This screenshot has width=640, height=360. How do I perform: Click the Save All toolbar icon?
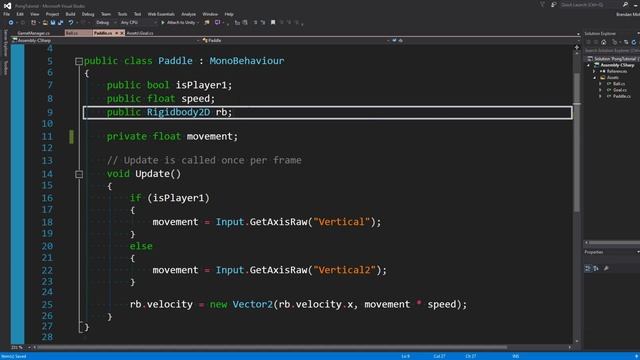coord(60,22)
